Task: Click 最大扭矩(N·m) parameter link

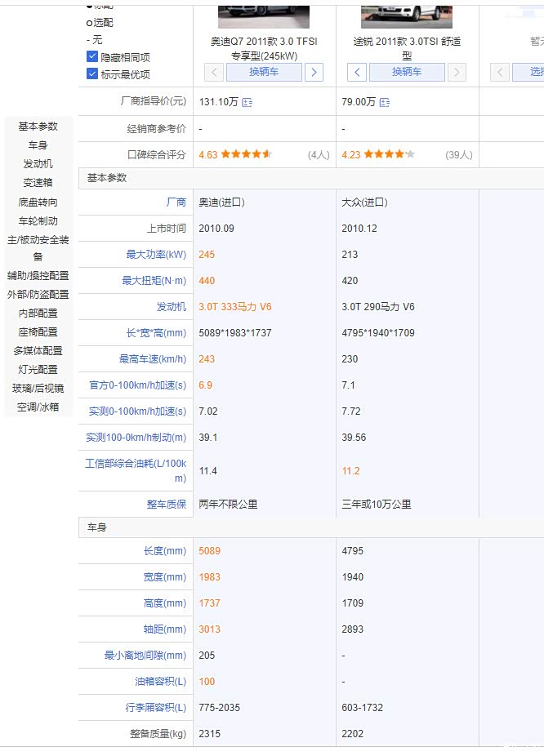Action: tap(154, 281)
